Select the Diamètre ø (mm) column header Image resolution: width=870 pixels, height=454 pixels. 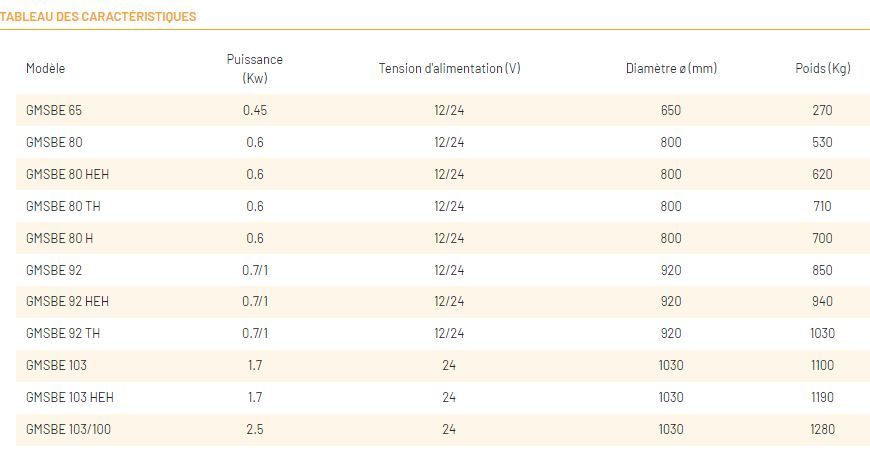(671, 68)
